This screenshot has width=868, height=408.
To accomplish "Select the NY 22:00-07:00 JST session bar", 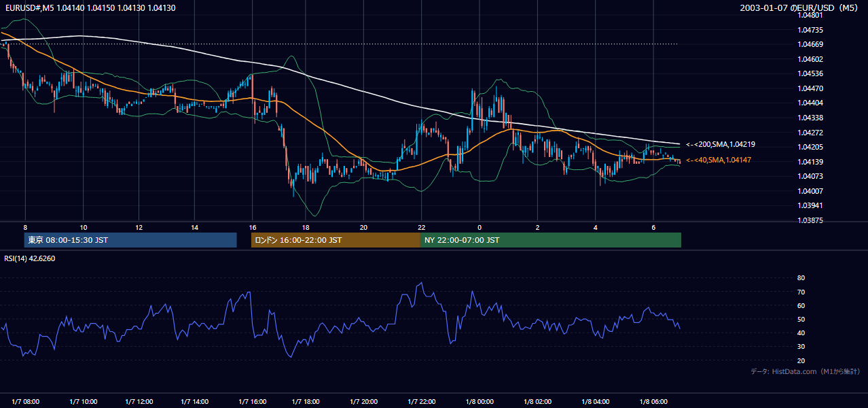I will coord(551,240).
